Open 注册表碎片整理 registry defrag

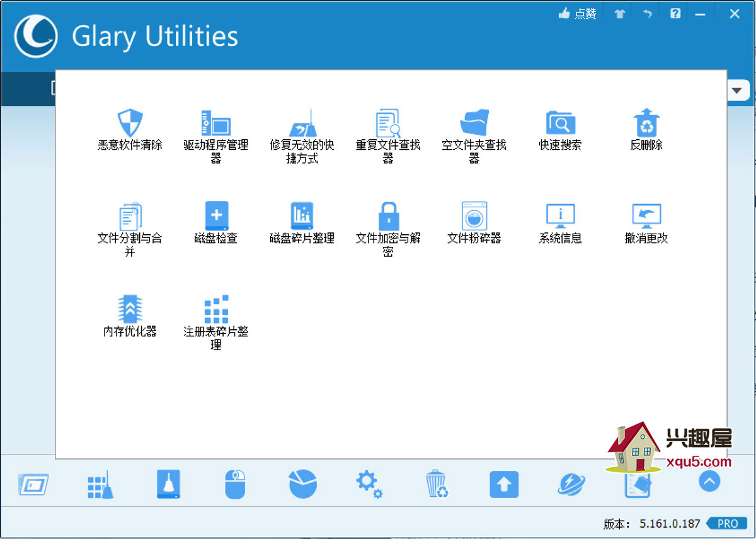click(x=216, y=323)
